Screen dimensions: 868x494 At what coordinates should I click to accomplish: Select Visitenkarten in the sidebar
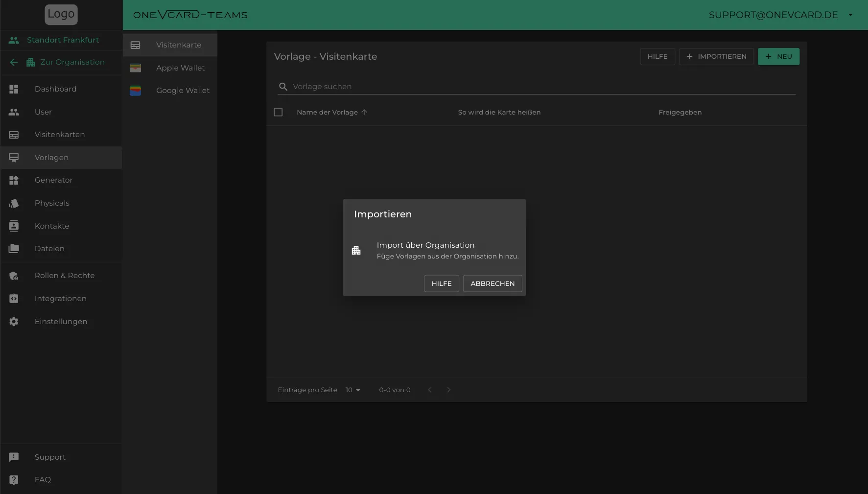(61, 135)
